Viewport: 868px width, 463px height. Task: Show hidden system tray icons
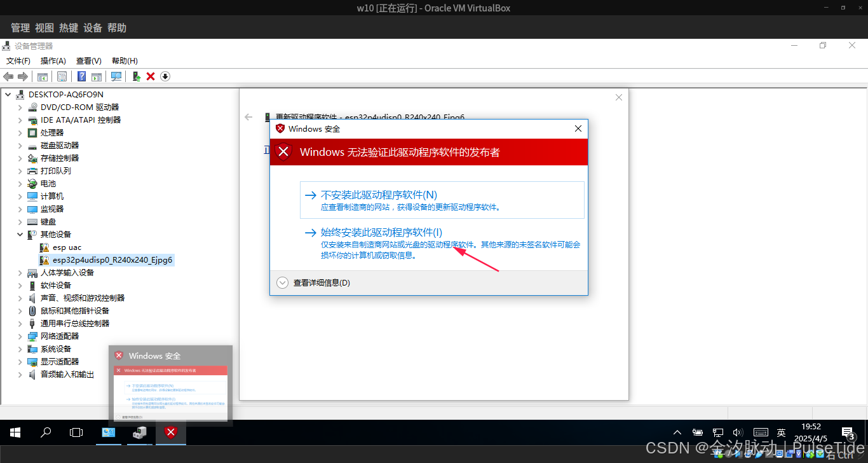pos(677,432)
